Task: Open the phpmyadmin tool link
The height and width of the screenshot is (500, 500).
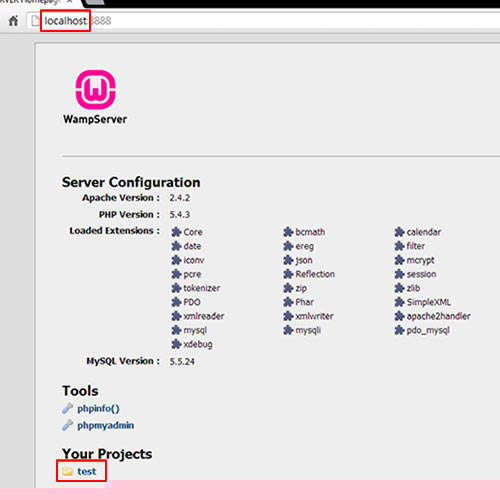Action: (x=106, y=425)
